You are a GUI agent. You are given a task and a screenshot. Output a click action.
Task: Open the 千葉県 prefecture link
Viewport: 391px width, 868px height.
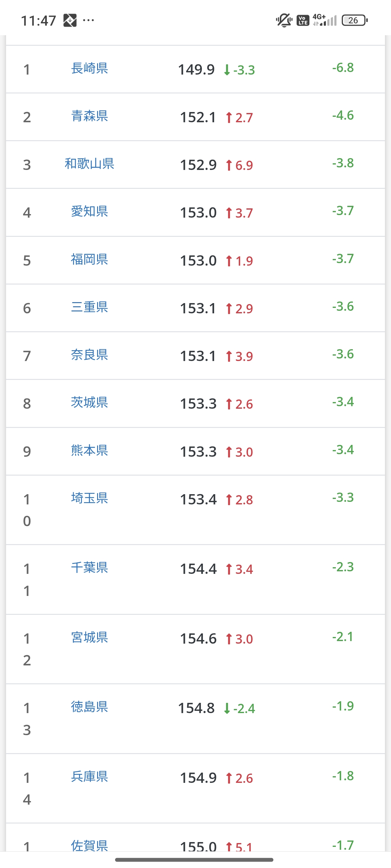[x=89, y=568]
